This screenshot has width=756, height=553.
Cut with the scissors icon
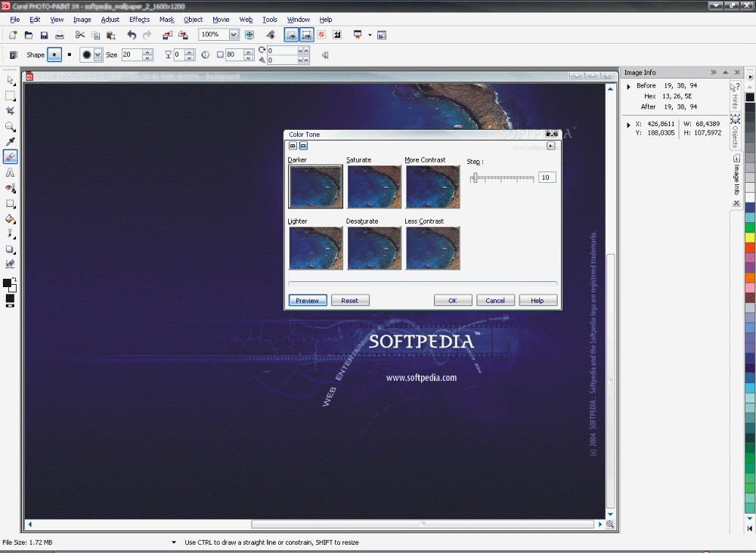(80, 35)
